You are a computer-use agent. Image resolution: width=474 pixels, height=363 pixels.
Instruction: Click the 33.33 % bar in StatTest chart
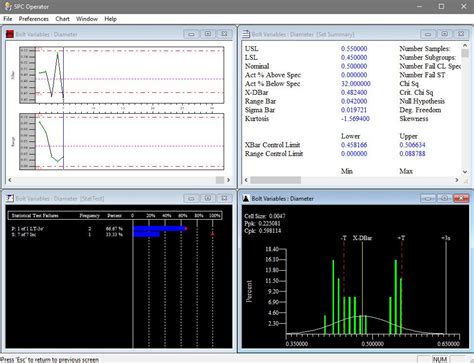146,234
